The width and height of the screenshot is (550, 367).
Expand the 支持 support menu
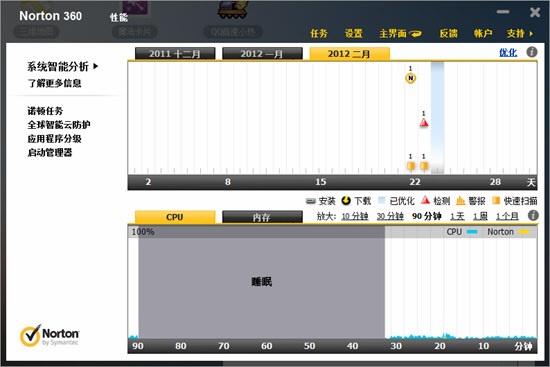tap(519, 33)
